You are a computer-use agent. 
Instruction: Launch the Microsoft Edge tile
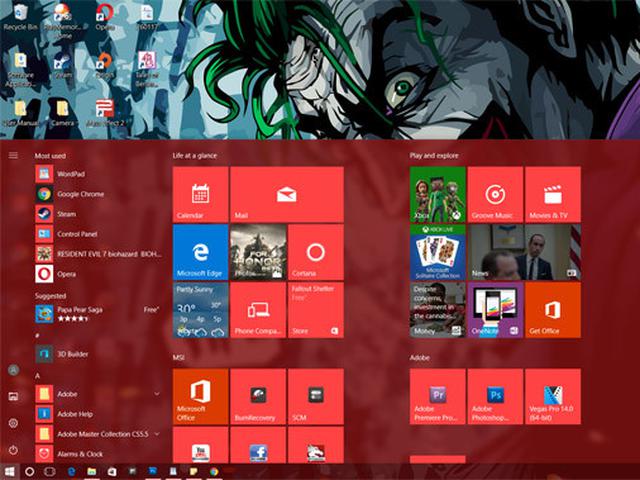tap(200, 252)
